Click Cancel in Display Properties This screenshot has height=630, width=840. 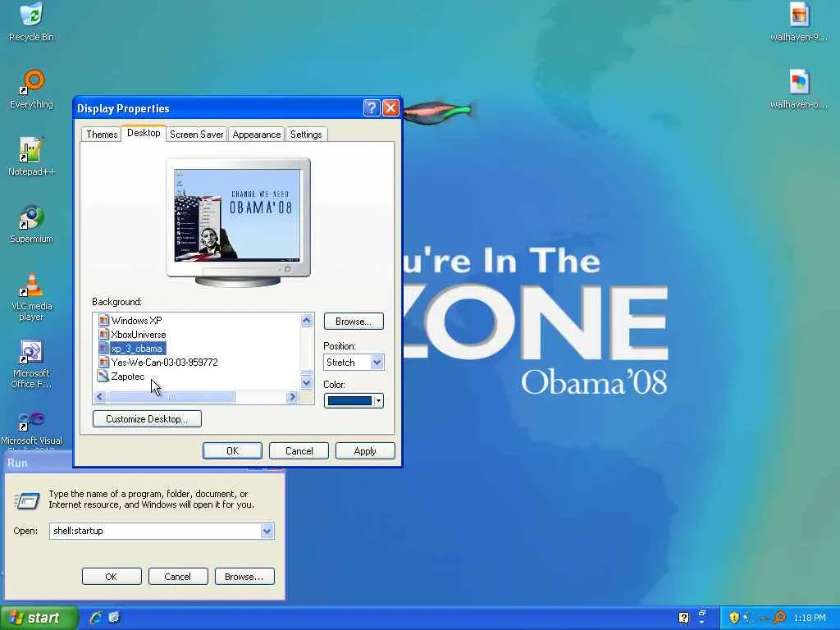tap(299, 450)
